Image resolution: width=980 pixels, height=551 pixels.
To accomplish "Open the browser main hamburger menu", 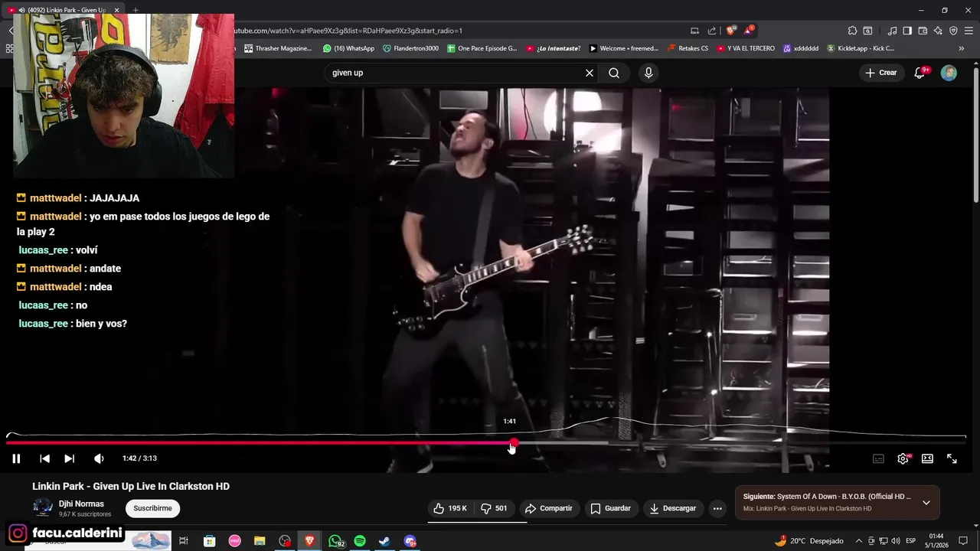I will click(x=969, y=31).
